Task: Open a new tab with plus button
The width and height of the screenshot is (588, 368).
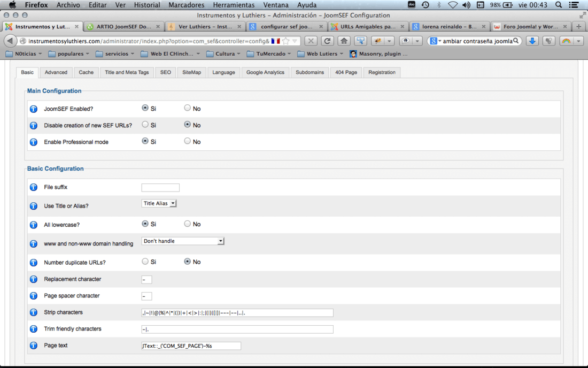Action: [x=578, y=27]
